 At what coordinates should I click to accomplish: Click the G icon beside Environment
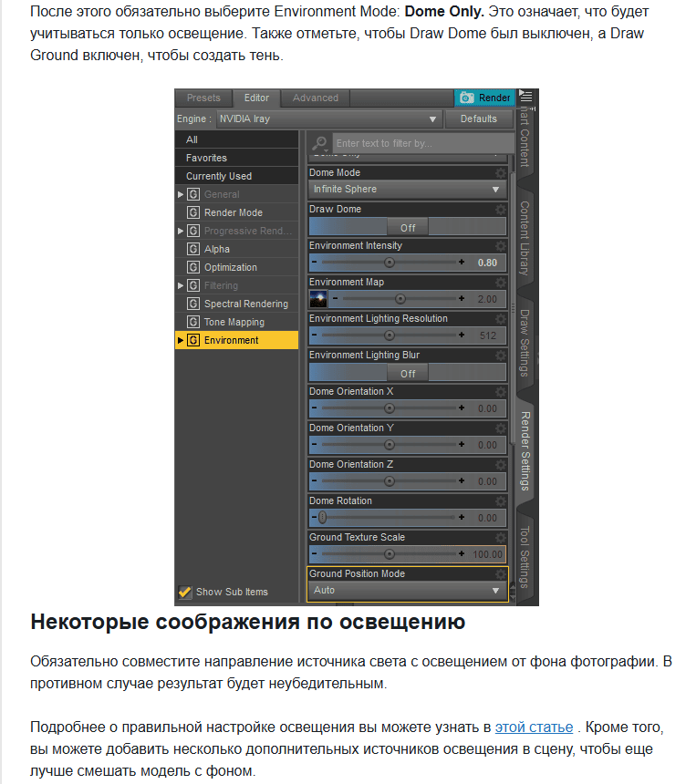(193, 341)
